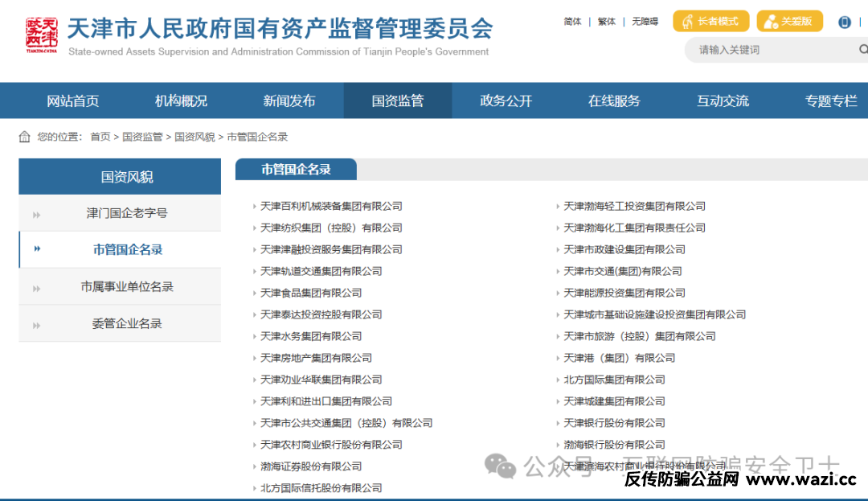Open 天津房地产集团有限公司 link
The width and height of the screenshot is (868, 501).
click(316, 358)
